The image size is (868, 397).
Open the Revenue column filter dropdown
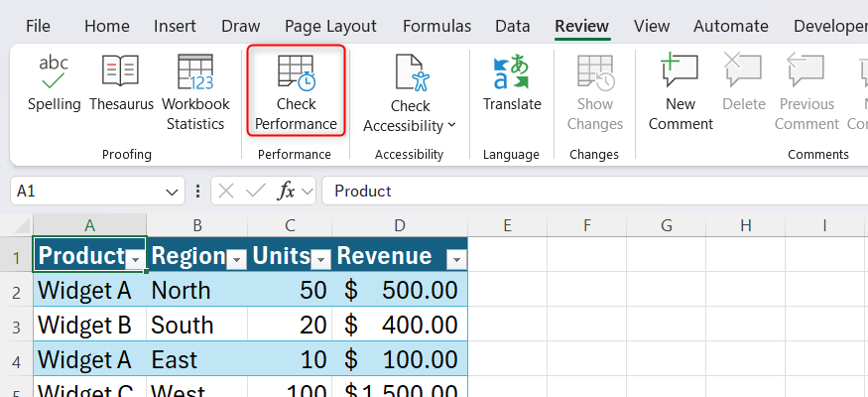click(x=456, y=259)
